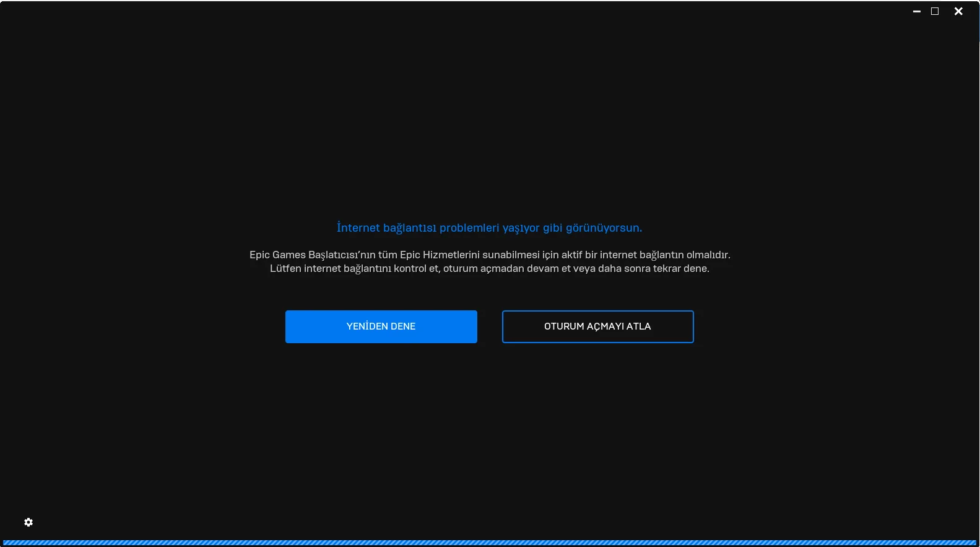
Task: Close the Epic Games launcher window
Action: (958, 11)
